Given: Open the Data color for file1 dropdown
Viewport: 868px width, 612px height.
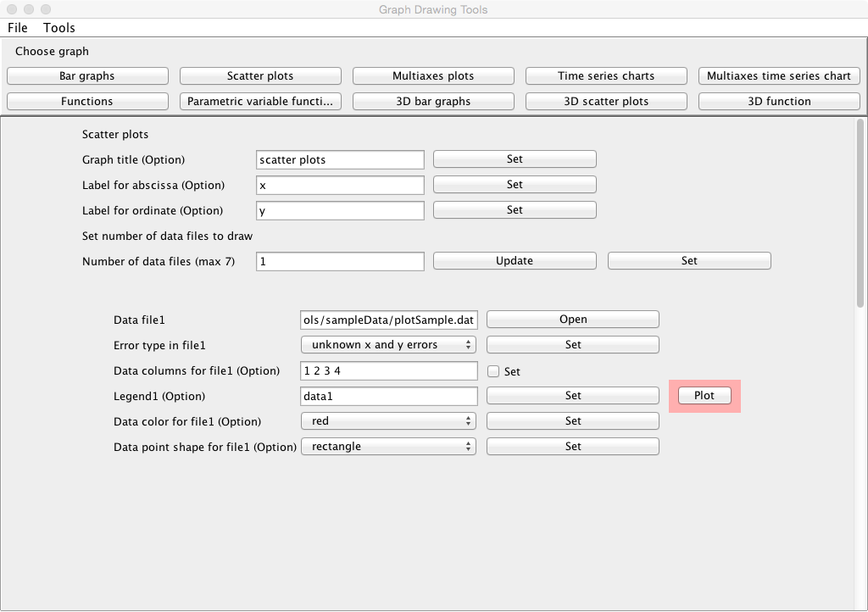Looking at the screenshot, I should [x=388, y=421].
